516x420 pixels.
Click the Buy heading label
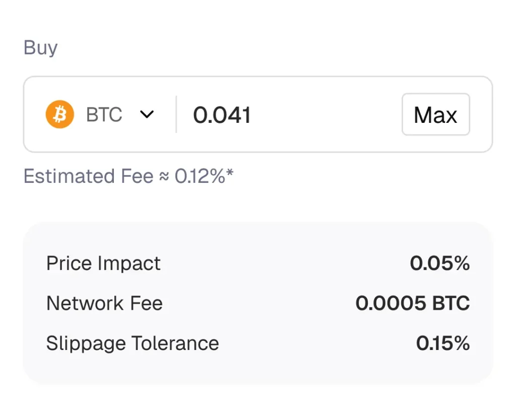(40, 48)
